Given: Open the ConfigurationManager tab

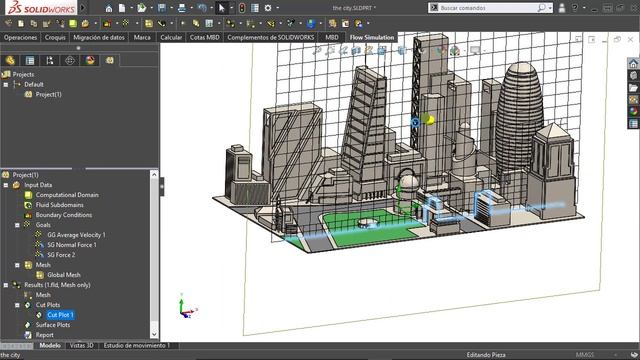Looking at the screenshot, I should tap(50, 60).
